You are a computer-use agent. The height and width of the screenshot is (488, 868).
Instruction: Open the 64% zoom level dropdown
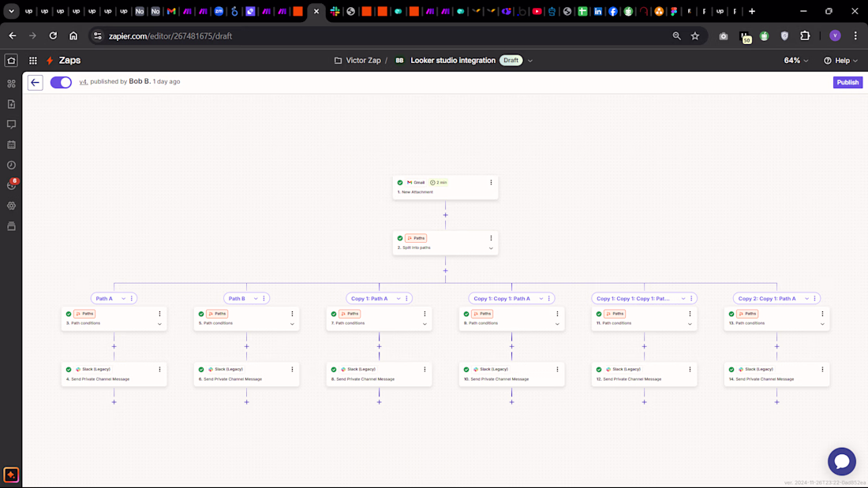click(x=796, y=60)
